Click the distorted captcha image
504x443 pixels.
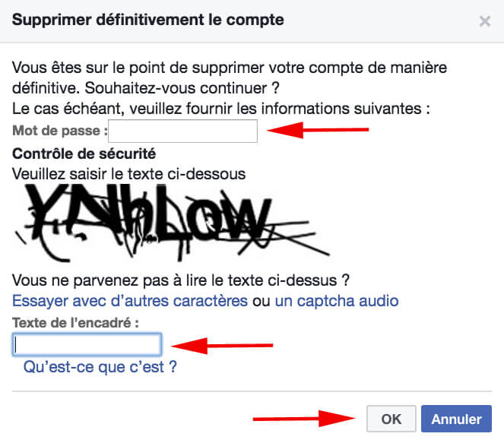pyautogui.click(x=172, y=223)
